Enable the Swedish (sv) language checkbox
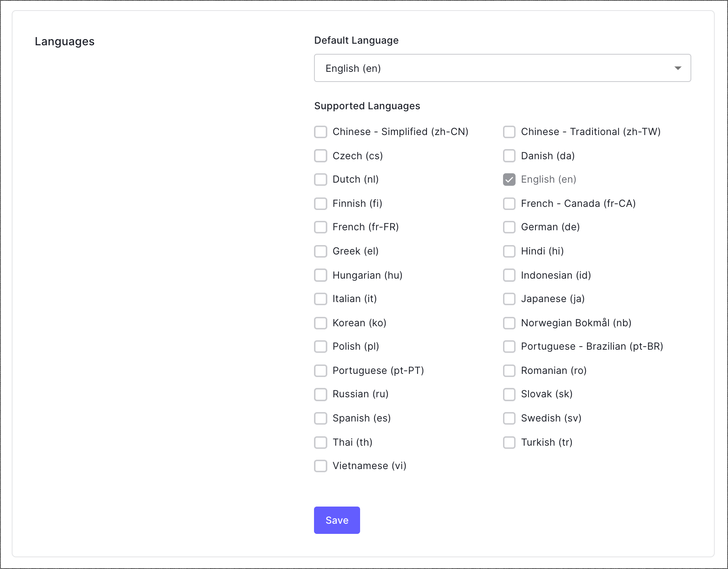Screen dimensions: 728x569 509,418
